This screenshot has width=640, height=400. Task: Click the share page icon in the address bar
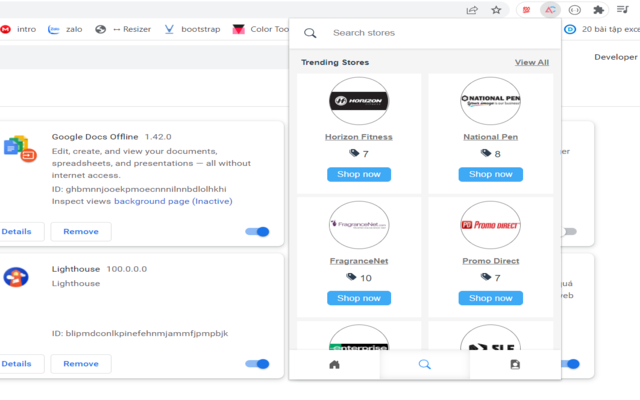pos(472,10)
